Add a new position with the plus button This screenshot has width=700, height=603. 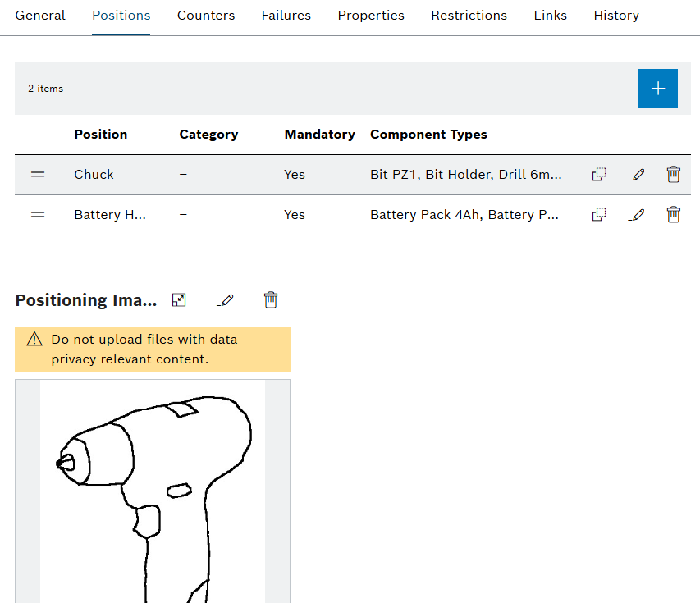(x=657, y=89)
